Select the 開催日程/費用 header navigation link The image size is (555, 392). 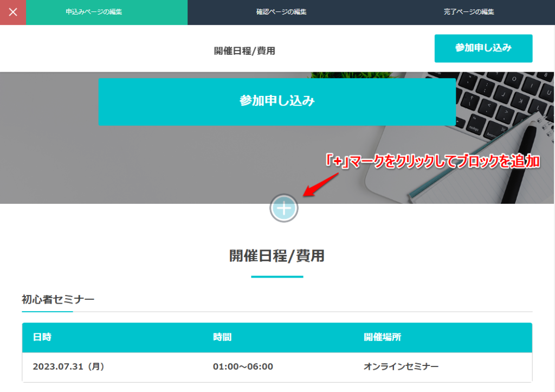[x=244, y=51]
